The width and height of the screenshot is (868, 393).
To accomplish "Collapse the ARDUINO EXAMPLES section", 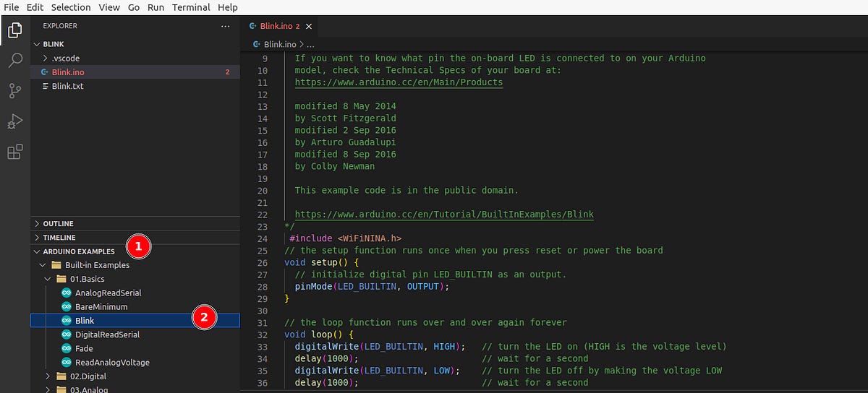I will [x=38, y=251].
